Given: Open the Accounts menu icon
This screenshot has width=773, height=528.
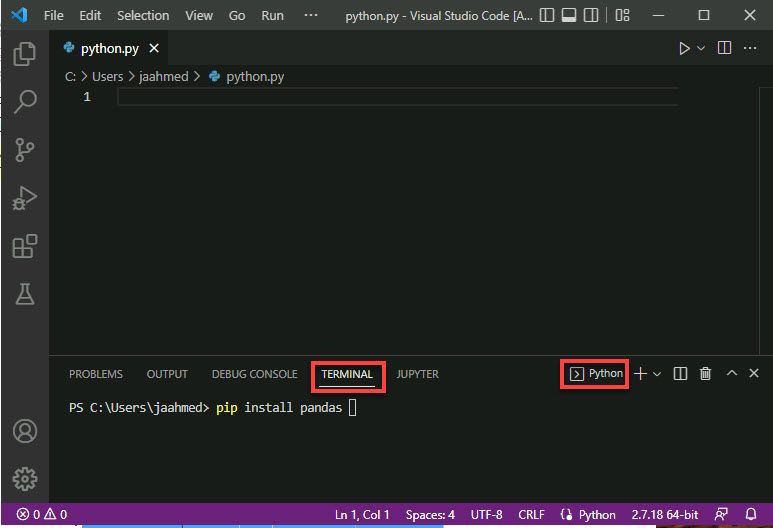Looking at the screenshot, I should pyautogui.click(x=25, y=431).
